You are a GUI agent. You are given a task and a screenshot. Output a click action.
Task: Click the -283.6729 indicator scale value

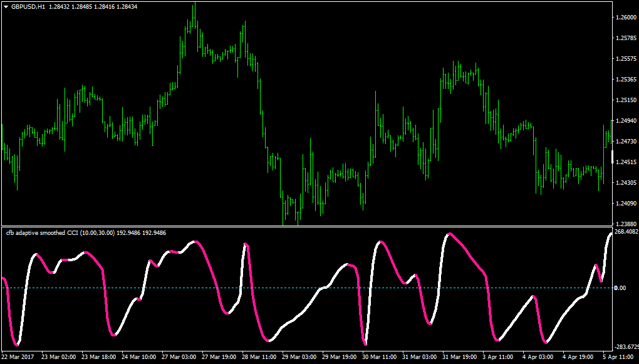626,347
